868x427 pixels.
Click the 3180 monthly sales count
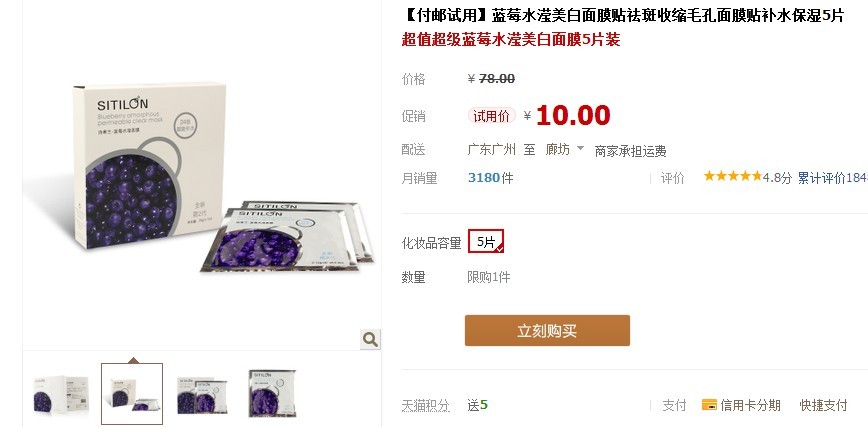pyautogui.click(x=484, y=178)
